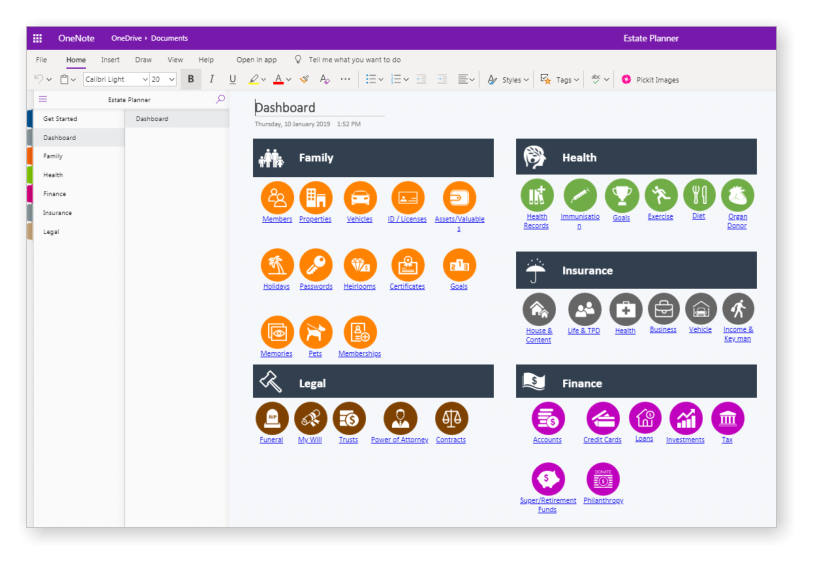
Task: Open the Funeral tombstone icon
Action: pyautogui.click(x=272, y=418)
